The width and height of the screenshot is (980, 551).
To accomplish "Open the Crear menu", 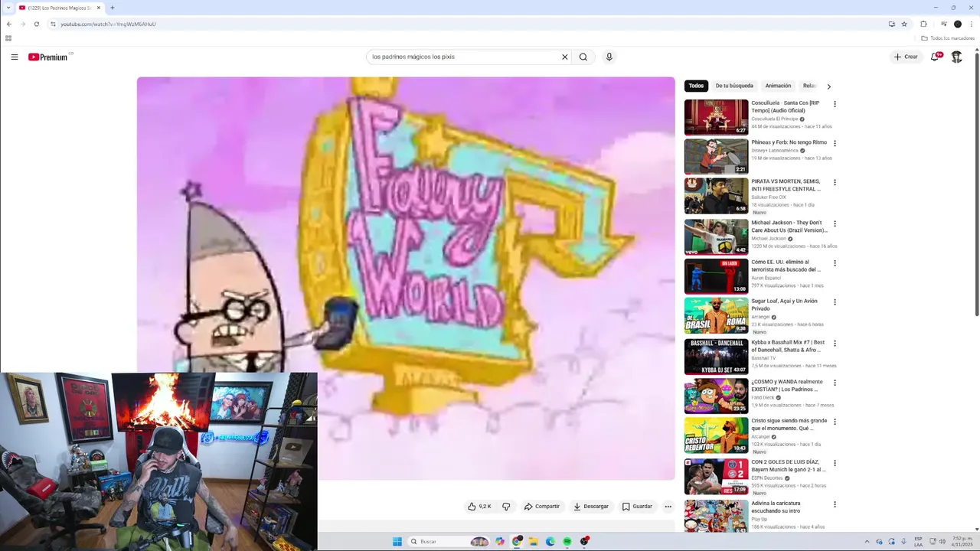I will tap(906, 57).
